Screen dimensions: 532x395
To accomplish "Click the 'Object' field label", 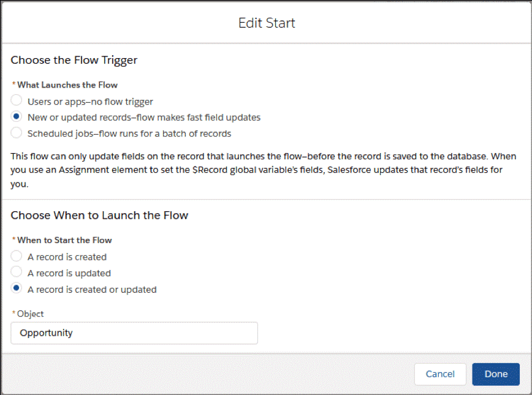I will click(x=30, y=314).
